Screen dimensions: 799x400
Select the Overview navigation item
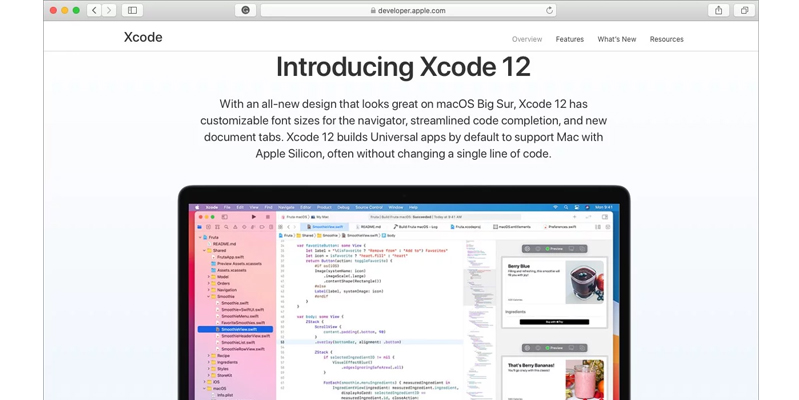pyautogui.click(x=527, y=39)
